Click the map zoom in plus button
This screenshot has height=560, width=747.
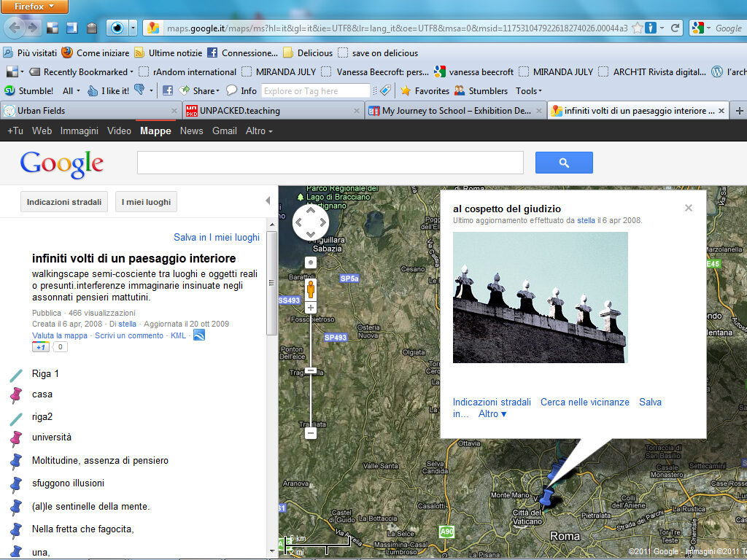point(310,308)
